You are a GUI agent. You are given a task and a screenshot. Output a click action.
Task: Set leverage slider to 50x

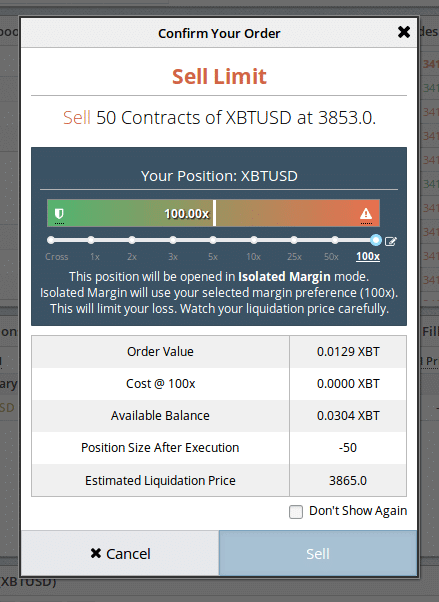pos(335,240)
